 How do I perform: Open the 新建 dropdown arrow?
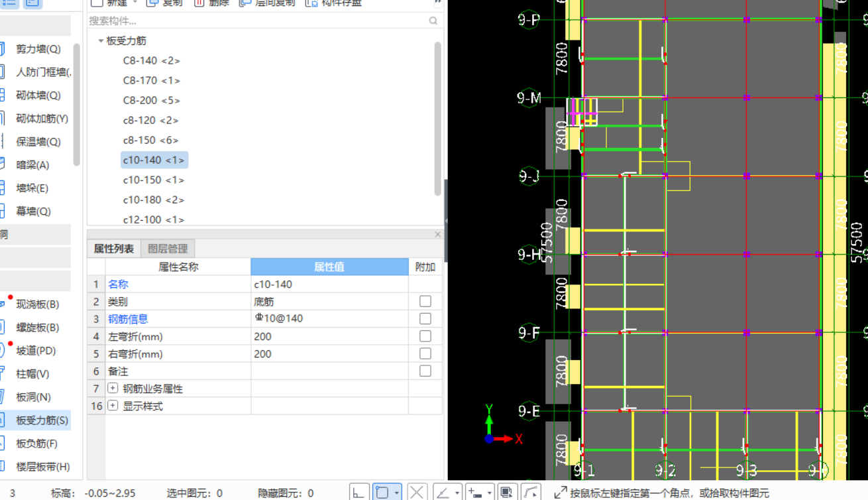click(x=135, y=3)
